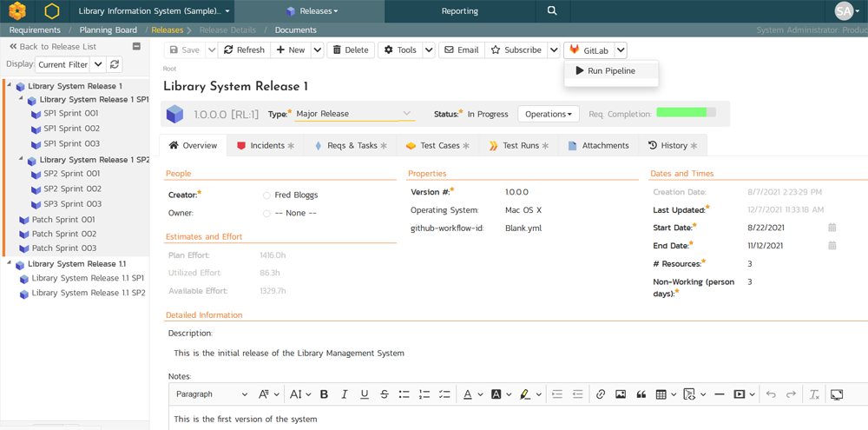Click the Delete button
This screenshot has height=430, width=868.
[351, 50]
